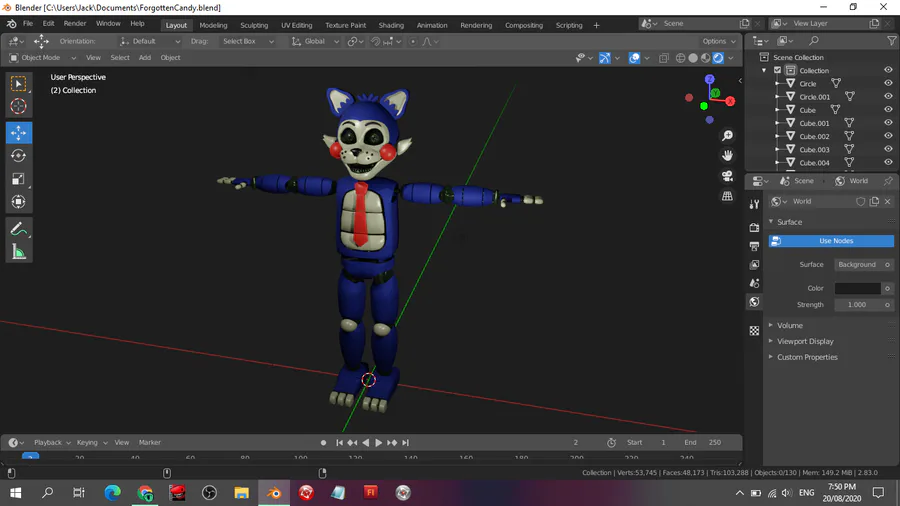The height and width of the screenshot is (506, 900).
Task: Switch to the Modeling workspace tab
Action: (x=214, y=25)
